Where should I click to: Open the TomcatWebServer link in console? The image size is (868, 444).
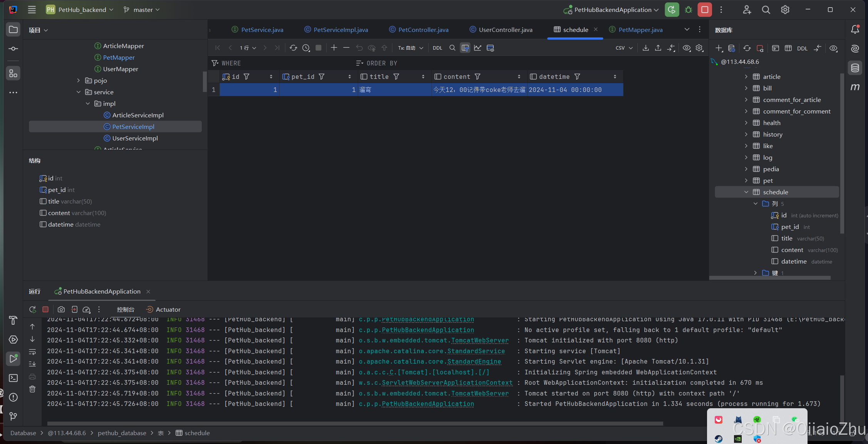(x=479, y=341)
